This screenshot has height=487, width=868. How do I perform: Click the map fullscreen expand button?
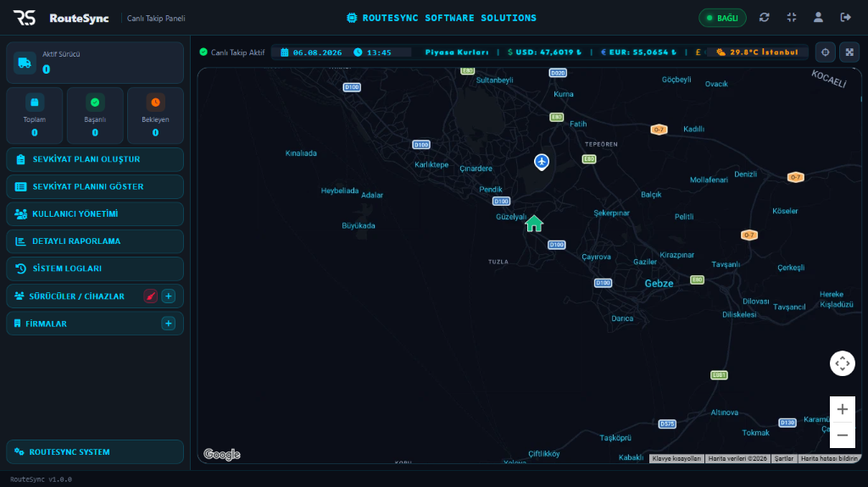point(849,52)
